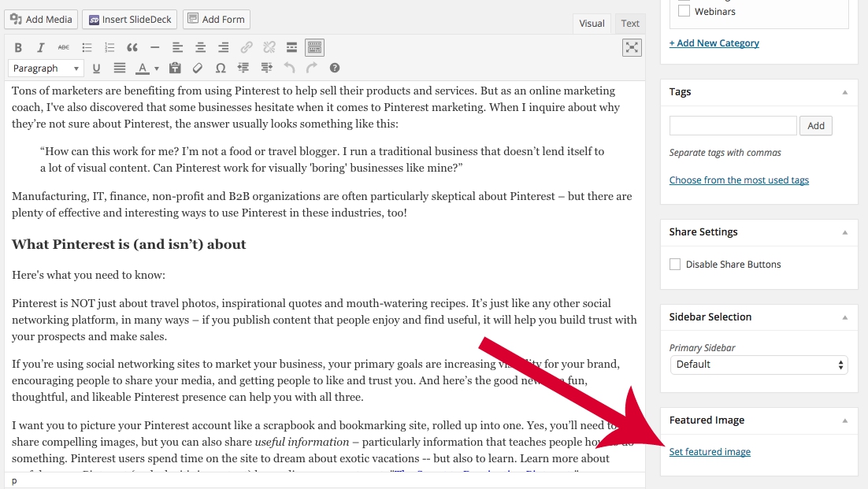Image resolution: width=868 pixels, height=489 pixels.
Task: Check the Webinars category
Action: (x=684, y=11)
